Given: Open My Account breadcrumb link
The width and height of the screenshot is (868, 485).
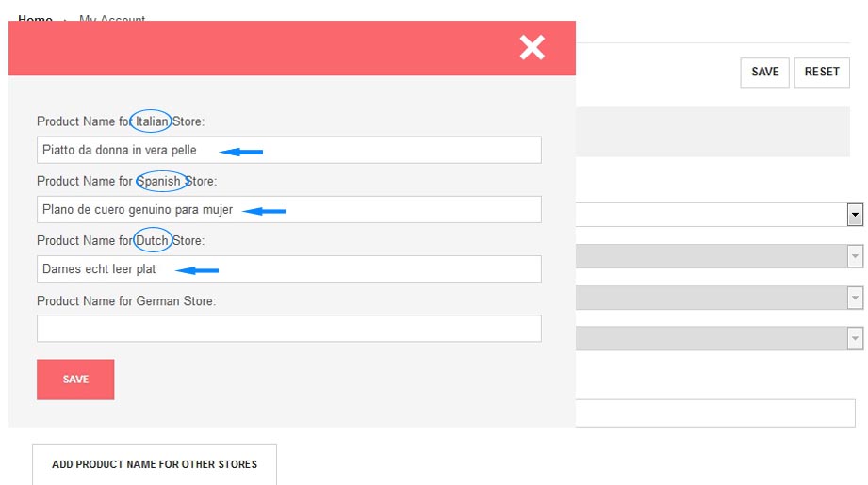Looking at the screenshot, I should pyautogui.click(x=112, y=19).
